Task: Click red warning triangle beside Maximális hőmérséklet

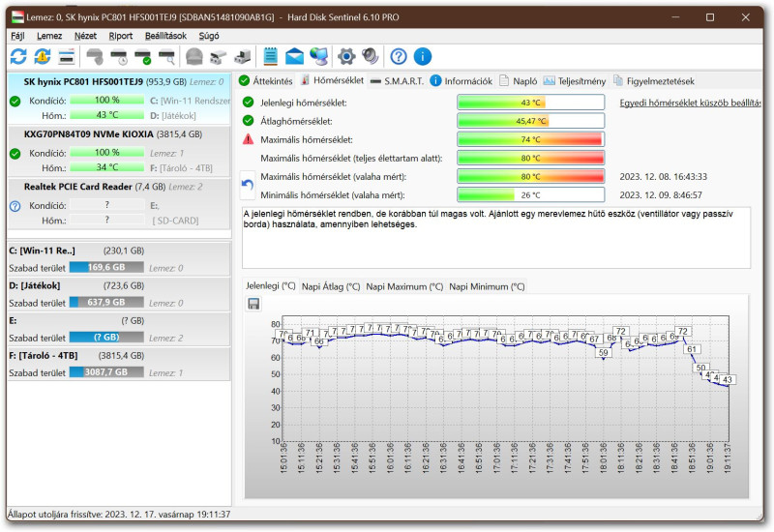Action: click(249, 139)
